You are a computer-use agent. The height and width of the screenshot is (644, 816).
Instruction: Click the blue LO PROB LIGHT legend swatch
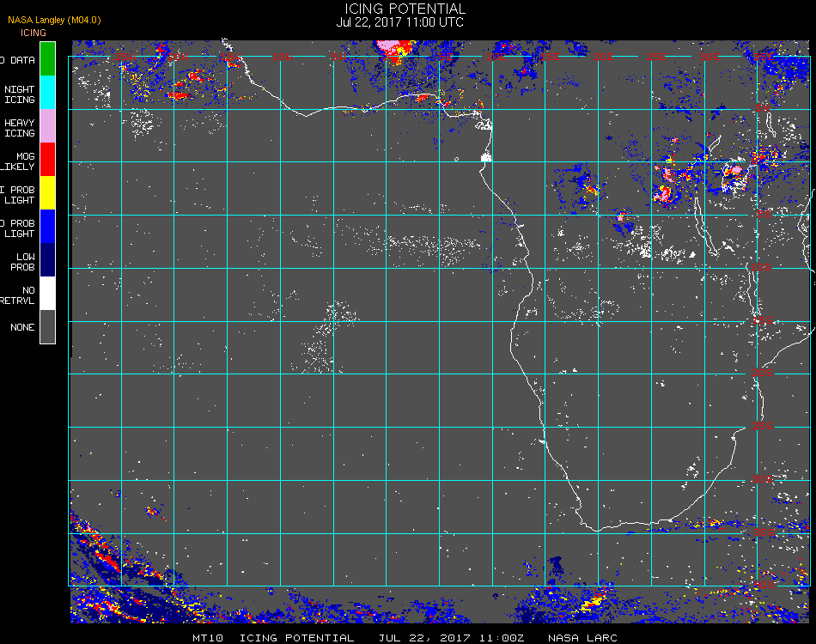tap(47, 227)
